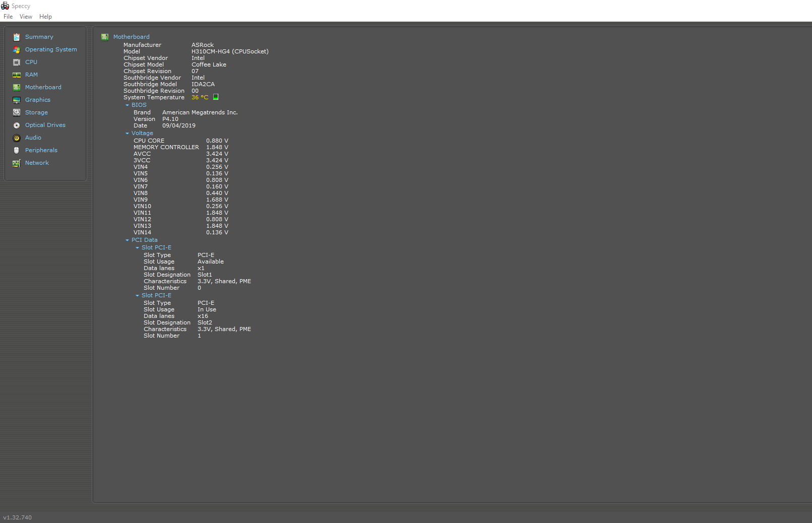Open the View menu
The height and width of the screenshot is (523, 812).
(26, 17)
